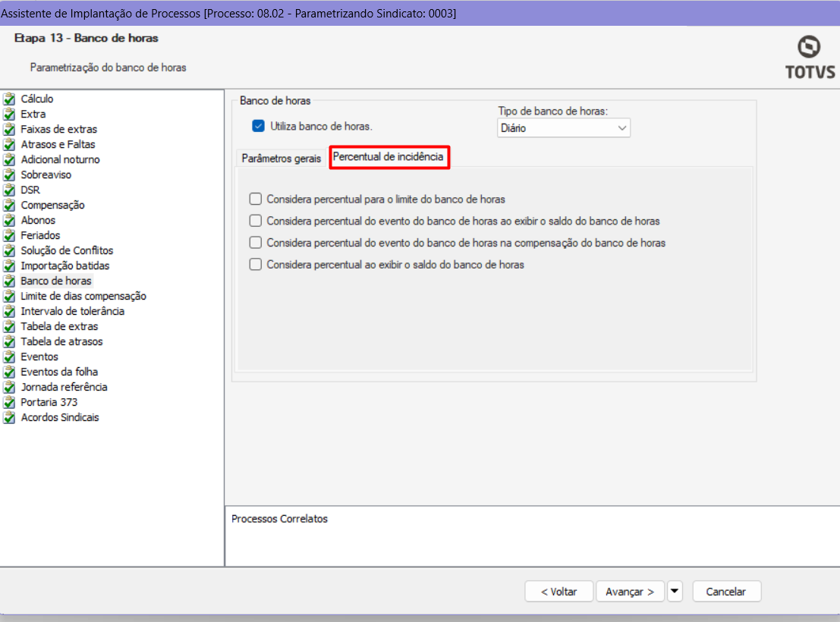Advance with the Avançar button
The image size is (840, 622).
click(x=630, y=592)
